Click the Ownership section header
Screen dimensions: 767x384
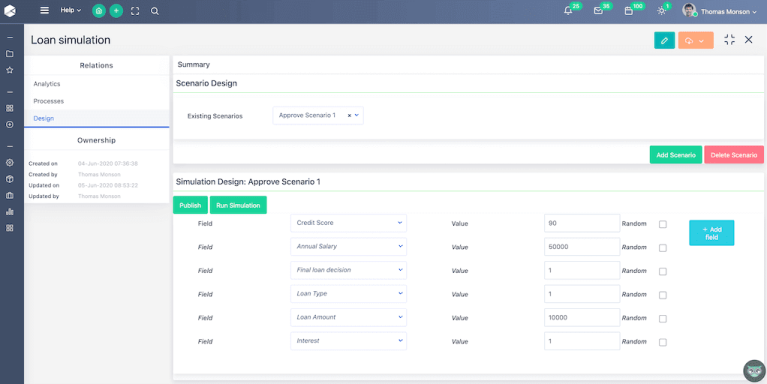click(96, 140)
